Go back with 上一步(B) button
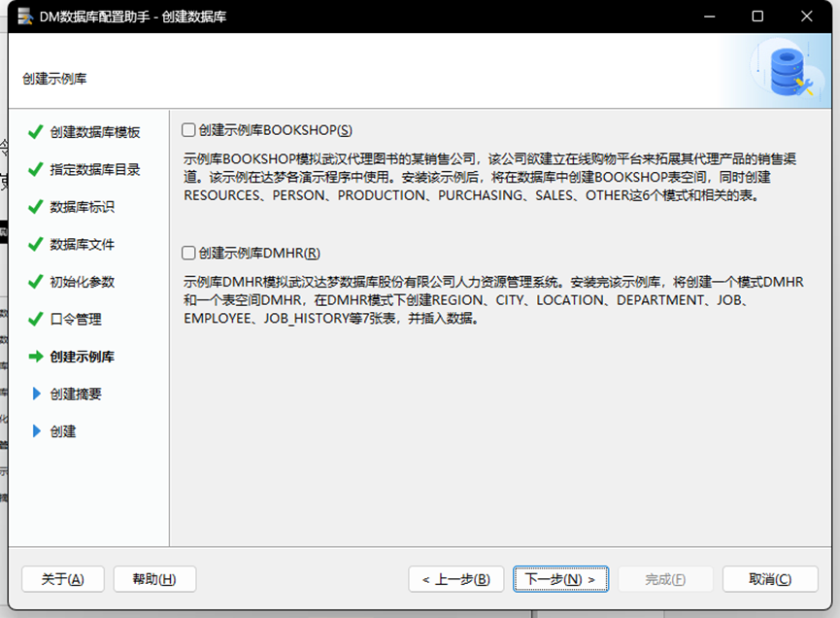Viewport: 840px width, 618px height. click(455, 579)
